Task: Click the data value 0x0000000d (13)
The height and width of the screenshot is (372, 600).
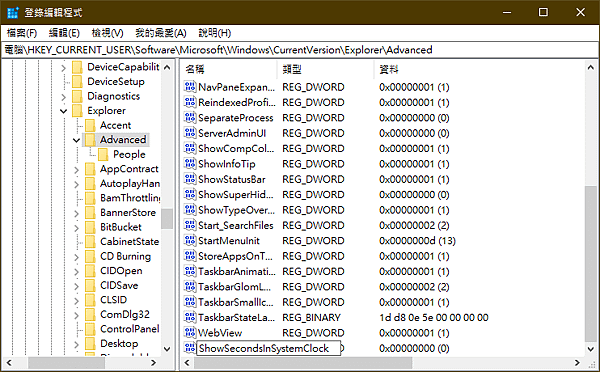Action: tap(417, 241)
